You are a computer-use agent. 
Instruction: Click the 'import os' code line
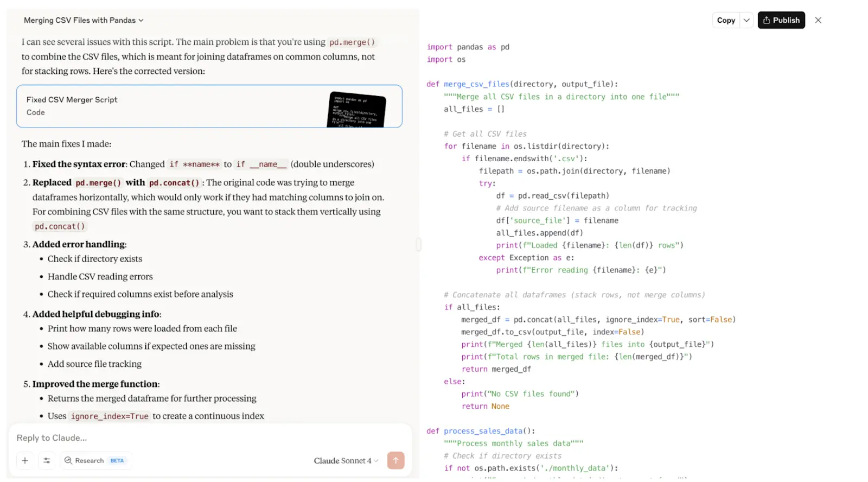[x=446, y=59]
